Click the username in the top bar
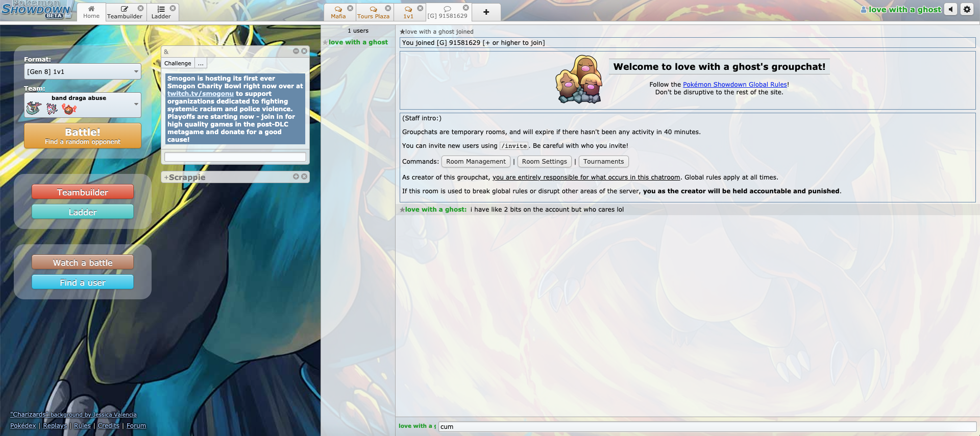Image resolution: width=980 pixels, height=436 pixels. tap(901, 9)
